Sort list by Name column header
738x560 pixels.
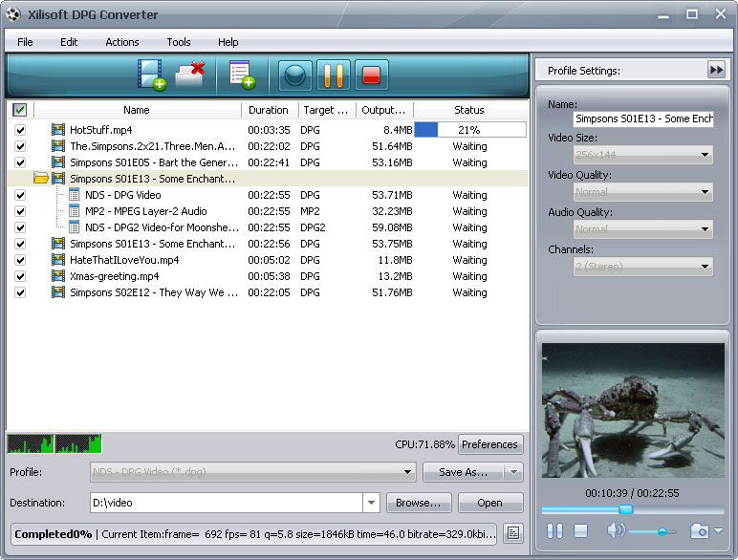[137, 110]
